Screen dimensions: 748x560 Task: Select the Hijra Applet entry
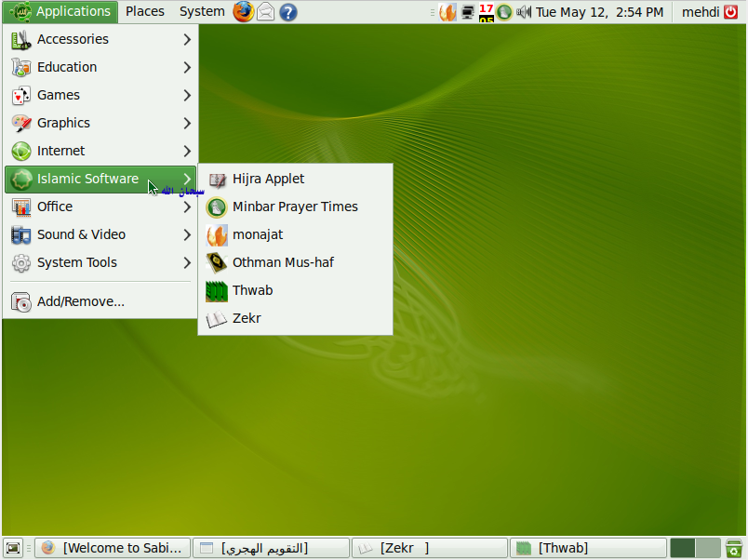268,179
